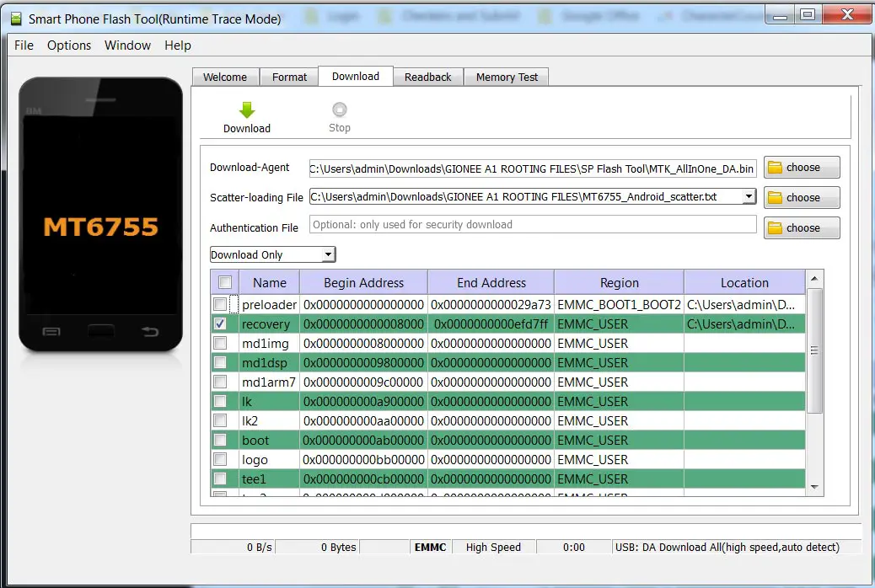This screenshot has height=588, width=875.
Task: Click the partition table scroll-up arrow
Action: click(814, 278)
